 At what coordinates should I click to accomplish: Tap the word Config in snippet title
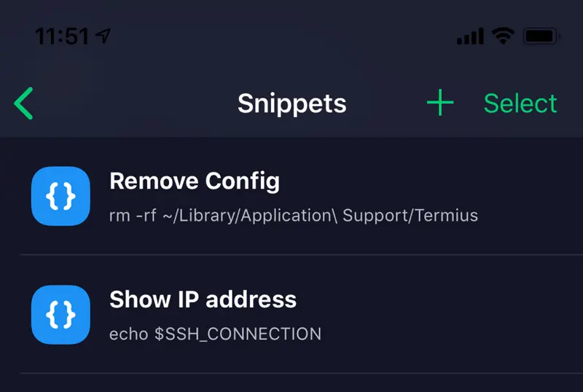coord(243,181)
